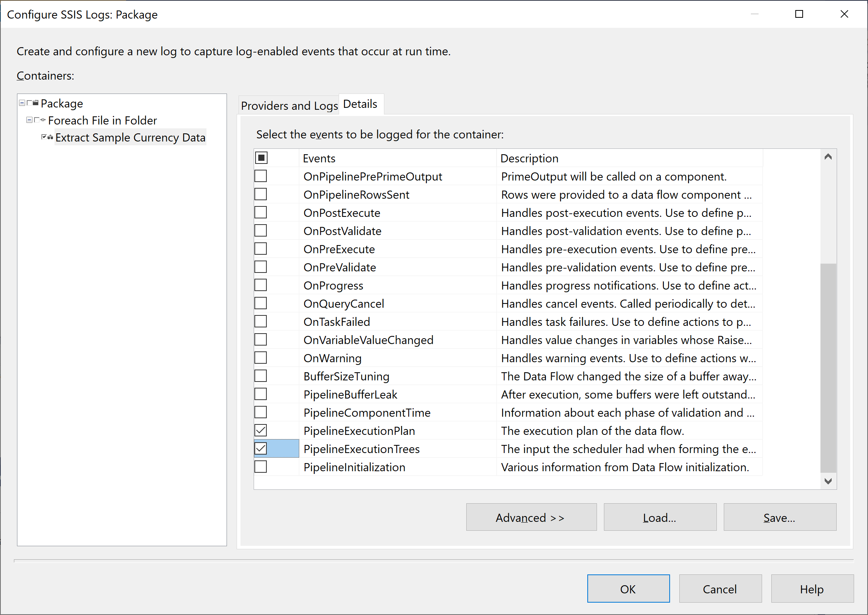Uncheck Extract Sample Currency Data container checkbox
The image size is (868, 615).
pos(44,137)
